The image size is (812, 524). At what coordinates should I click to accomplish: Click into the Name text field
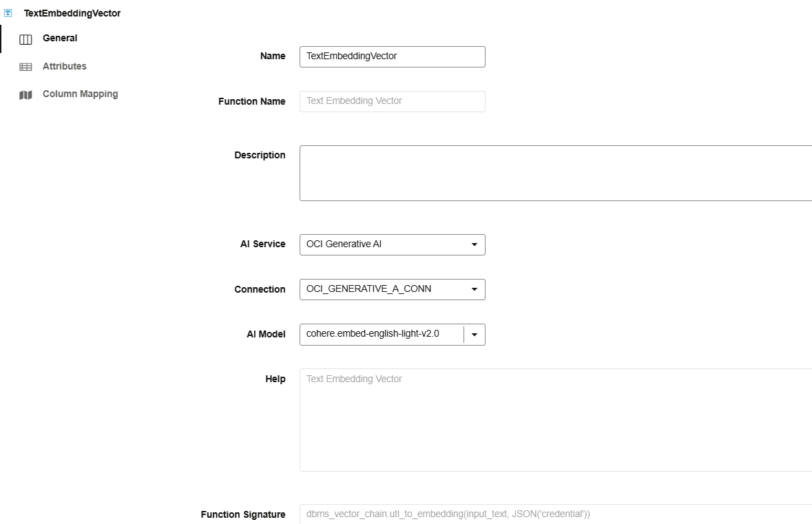392,56
